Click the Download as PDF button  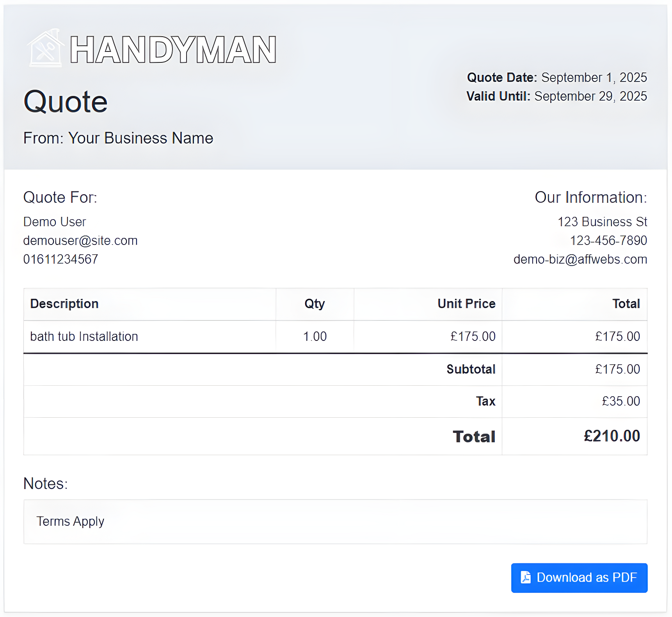tap(579, 578)
